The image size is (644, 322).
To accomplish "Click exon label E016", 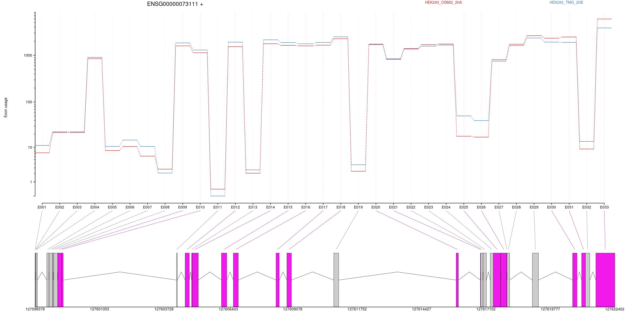I will click(306, 207).
